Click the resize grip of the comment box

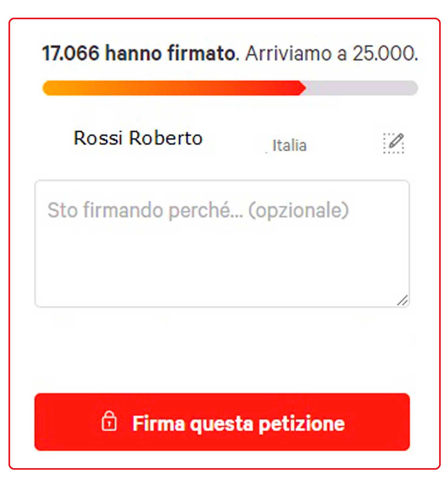tap(403, 301)
